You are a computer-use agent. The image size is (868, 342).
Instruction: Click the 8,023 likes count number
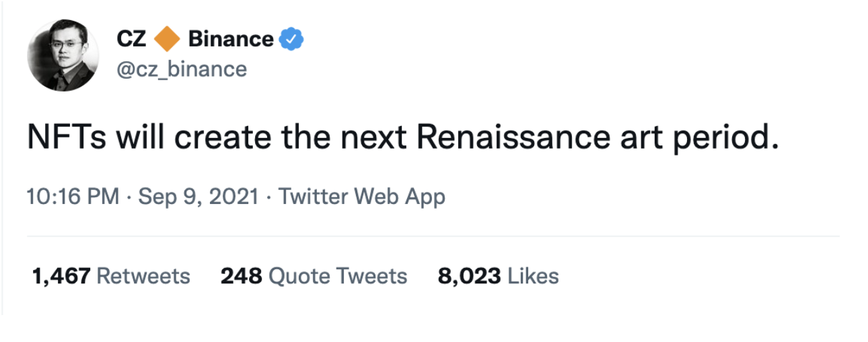click(x=469, y=275)
